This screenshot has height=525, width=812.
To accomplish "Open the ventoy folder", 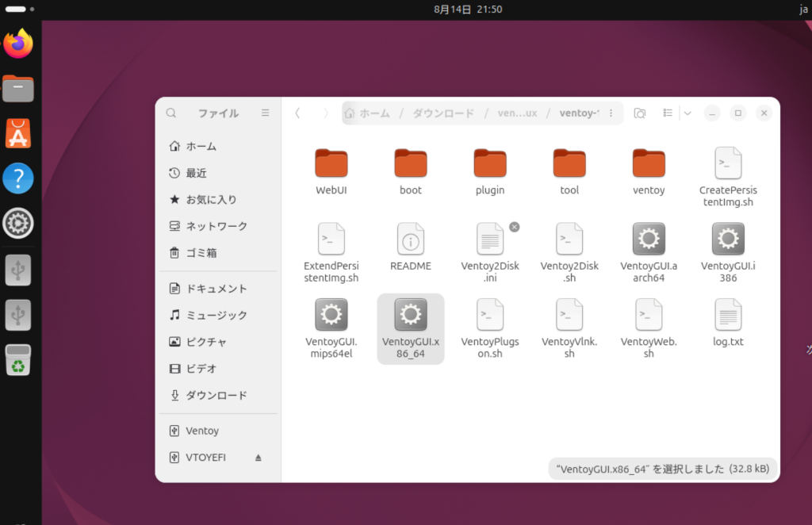I will [649, 172].
